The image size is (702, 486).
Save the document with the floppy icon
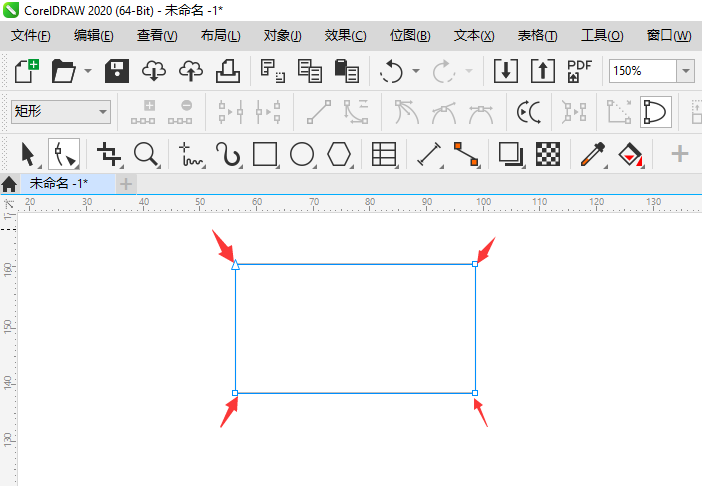click(117, 71)
